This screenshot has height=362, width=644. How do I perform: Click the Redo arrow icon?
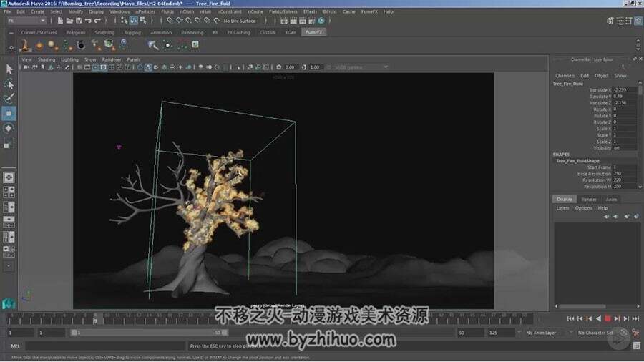(x=97, y=21)
